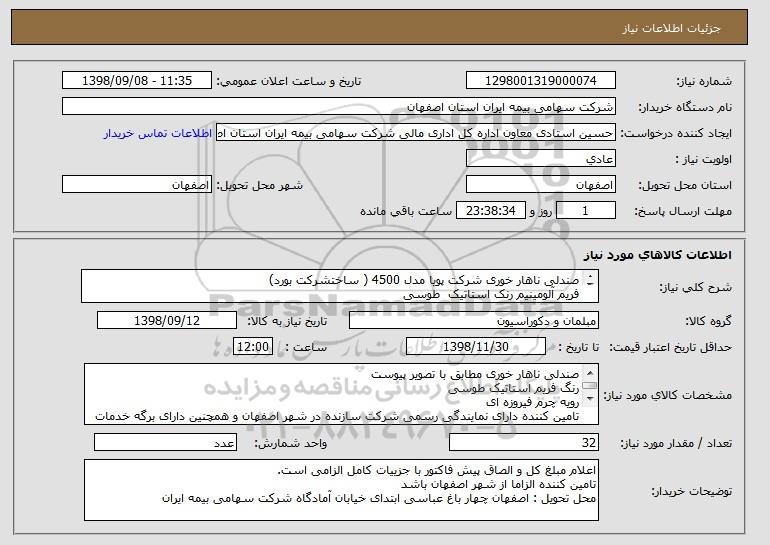Click the need date field 1398/09/12
Image resolution: width=770 pixels, height=545 pixels.
click(x=167, y=321)
